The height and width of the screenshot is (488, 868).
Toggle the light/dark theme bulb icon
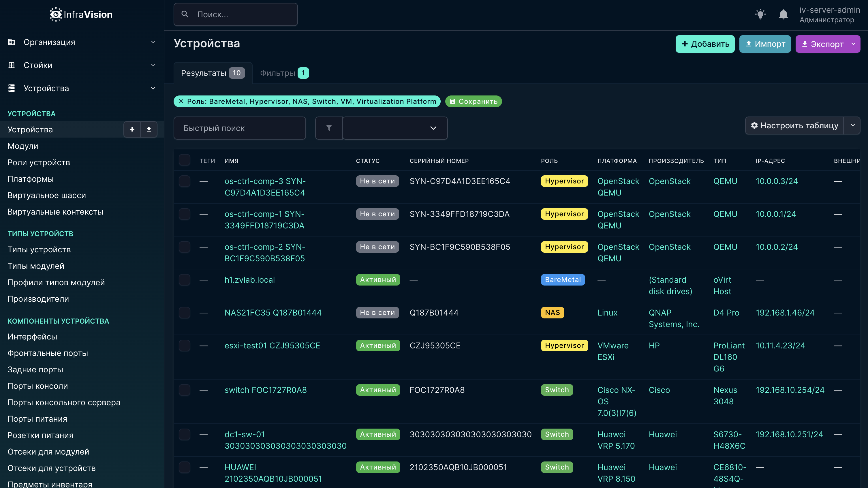point(760,14)
